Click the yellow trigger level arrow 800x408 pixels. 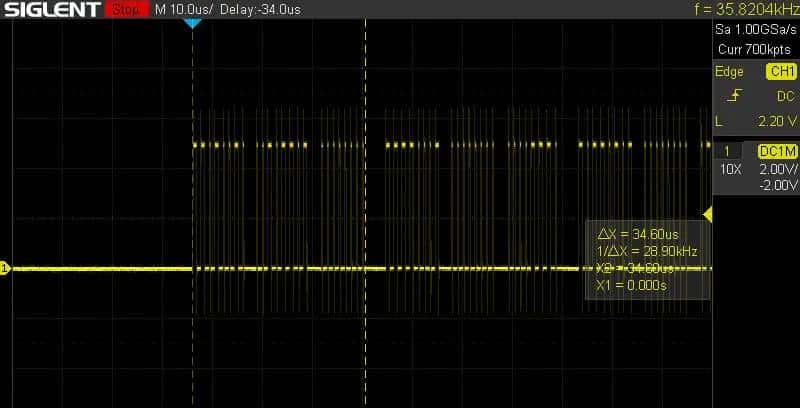(x=708, y=215)
